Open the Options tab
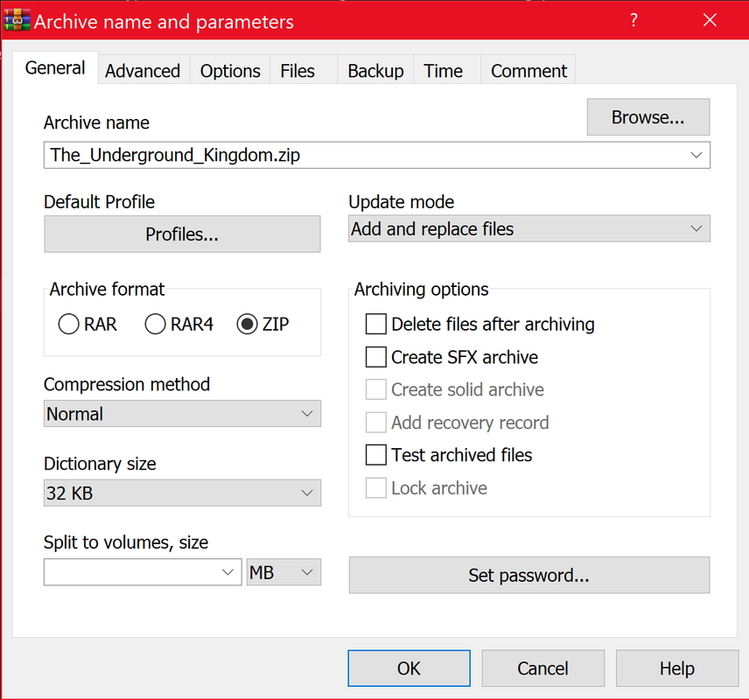Image resolution: width=749 pixels, height=700 pixels. [230, 71]
